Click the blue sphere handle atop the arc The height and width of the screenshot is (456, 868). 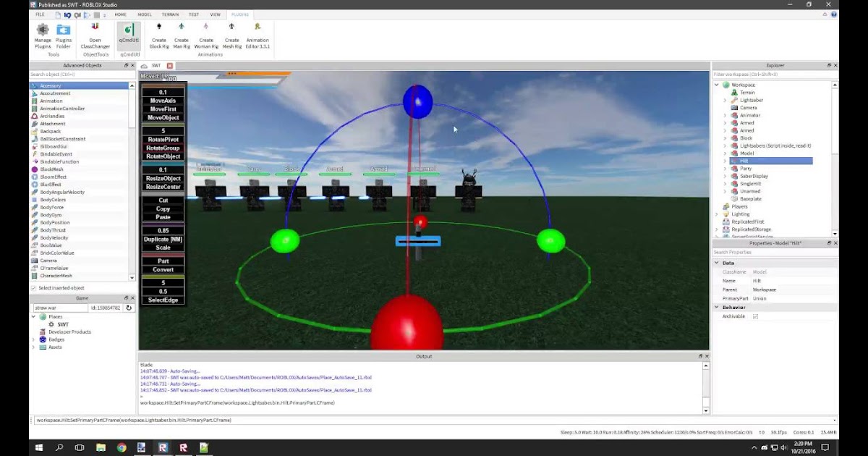tap(417, 102)
